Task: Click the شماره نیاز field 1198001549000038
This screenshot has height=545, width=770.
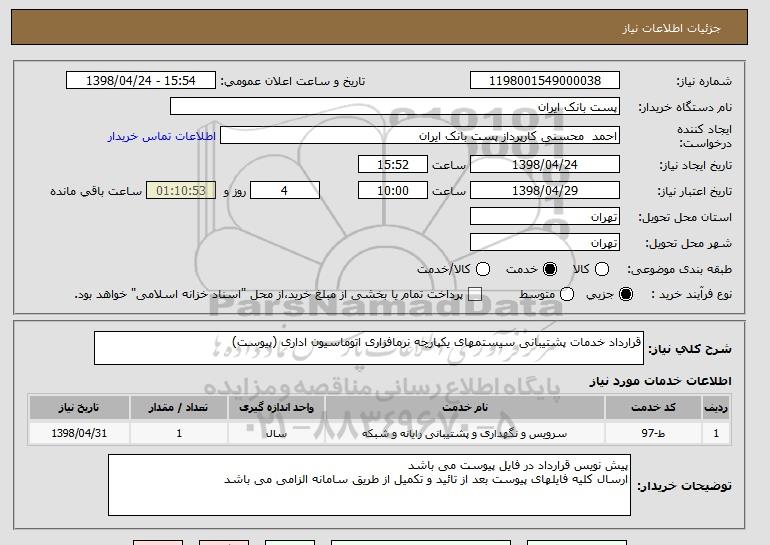Action: point(545,81)
